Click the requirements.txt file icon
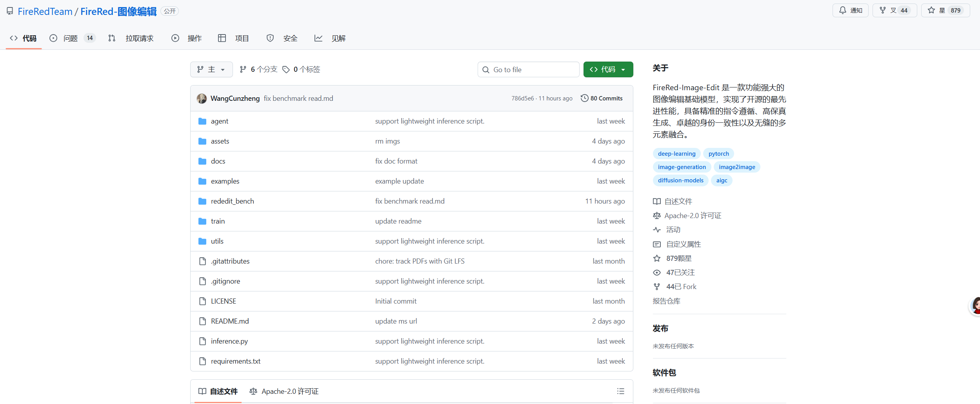Viewport: 980px width, 404px height. (202, 361)
